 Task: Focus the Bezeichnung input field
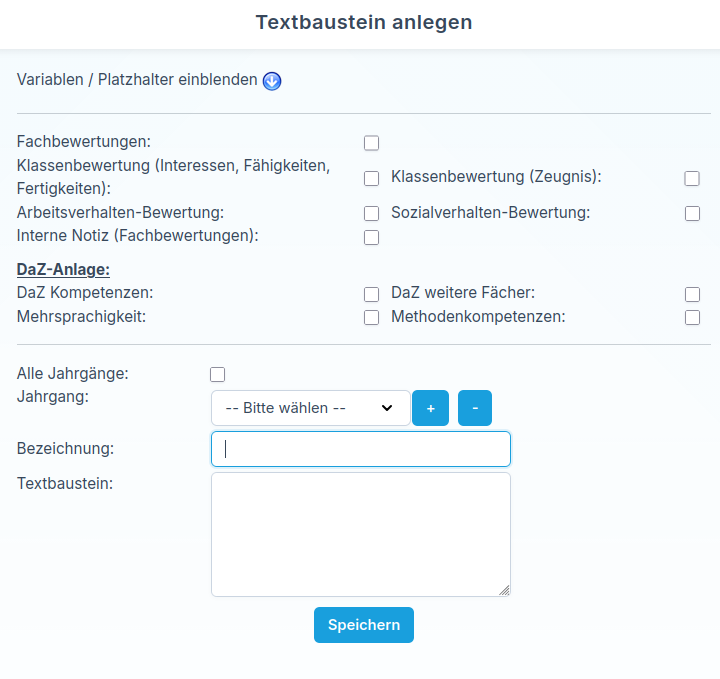[x=360, y=449]
